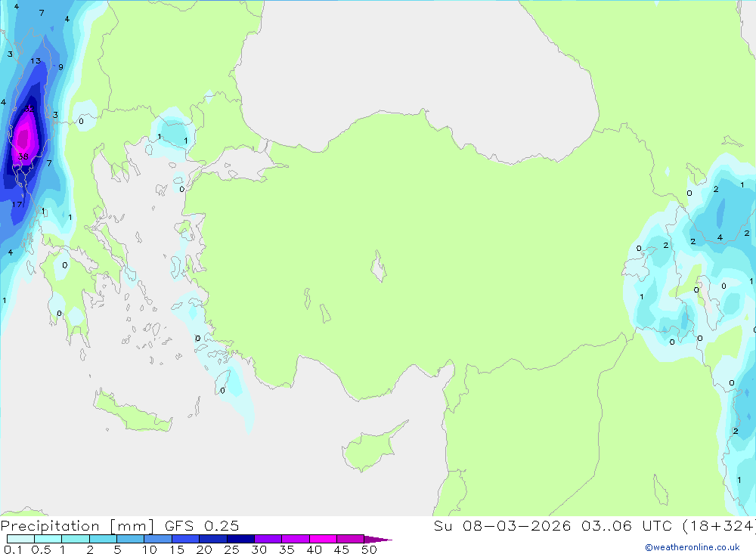Select dark navy swatch between 20 and 25
This screenshot has width=756, height=554.
(213, 539)
